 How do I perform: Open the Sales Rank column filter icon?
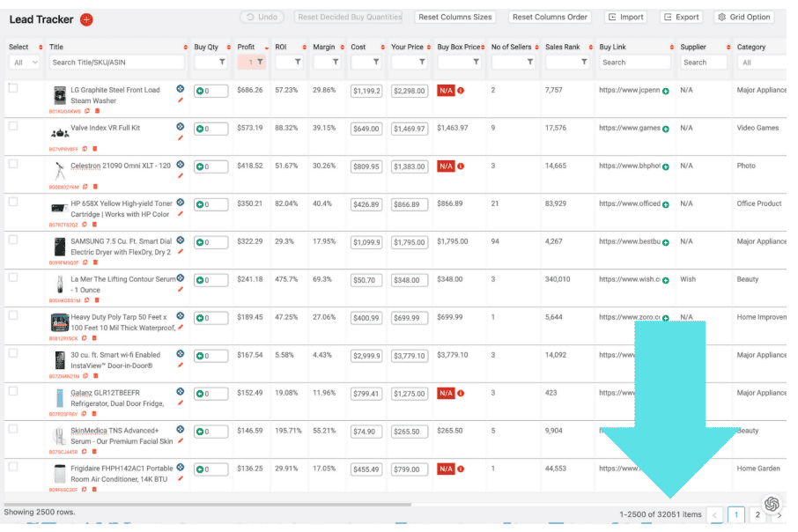point(583,63)
